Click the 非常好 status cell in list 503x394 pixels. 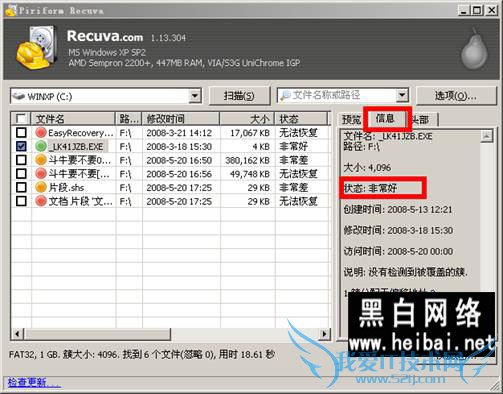point(293,146)
